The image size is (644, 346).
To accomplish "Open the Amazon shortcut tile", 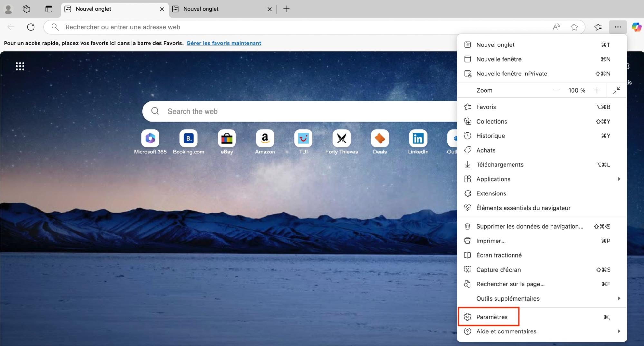I will [265, 139].
